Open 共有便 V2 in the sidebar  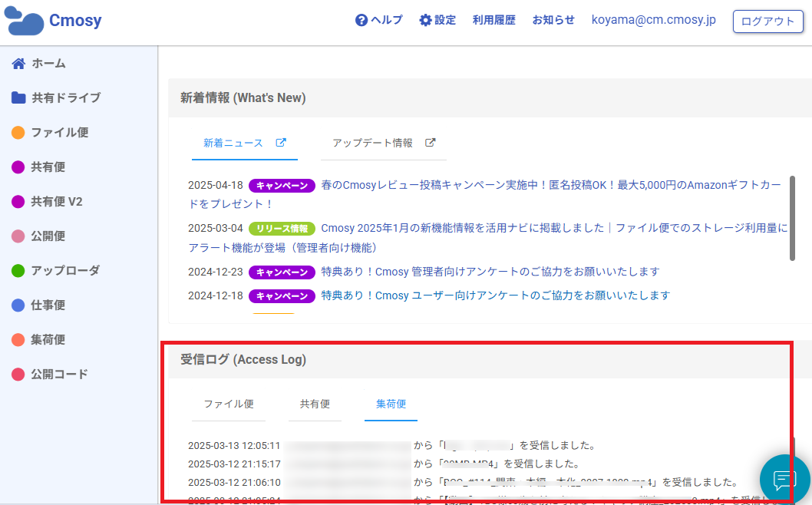point(57,202)
